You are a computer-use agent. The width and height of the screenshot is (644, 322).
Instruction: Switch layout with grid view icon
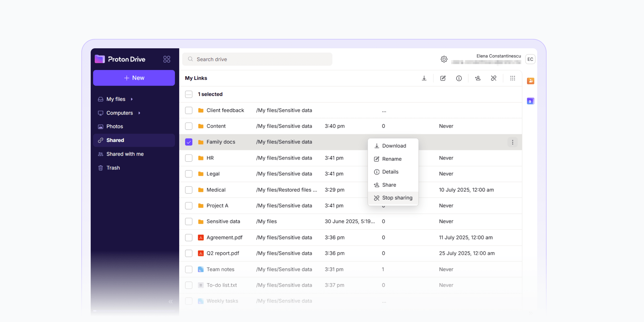[513, 78]
